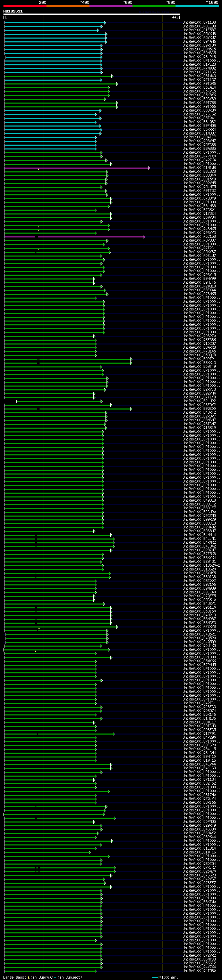Select the UniRef100_B4NMJ4 label
Image resolution: width=222 pixels, height=980 pixels.
[x=199, y=535]
